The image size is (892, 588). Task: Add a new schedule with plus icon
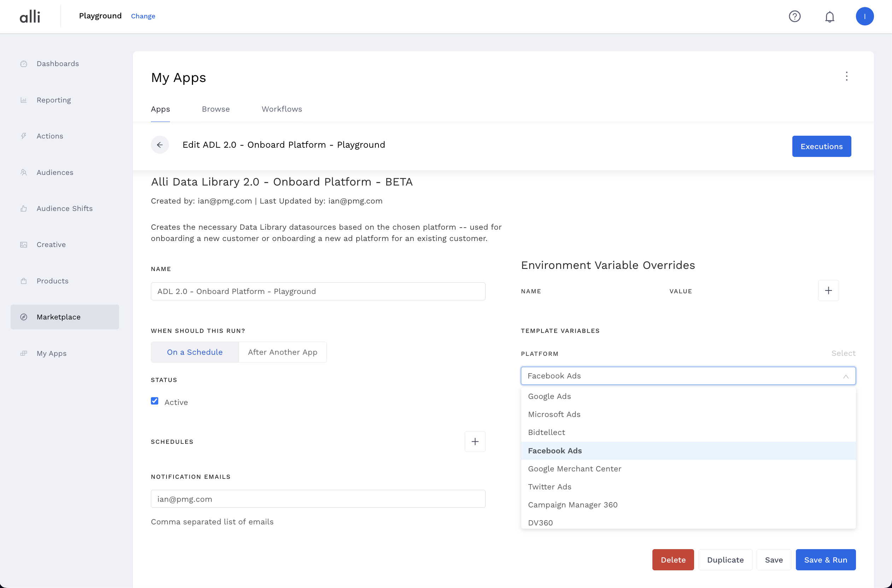[x=475, y=441]
